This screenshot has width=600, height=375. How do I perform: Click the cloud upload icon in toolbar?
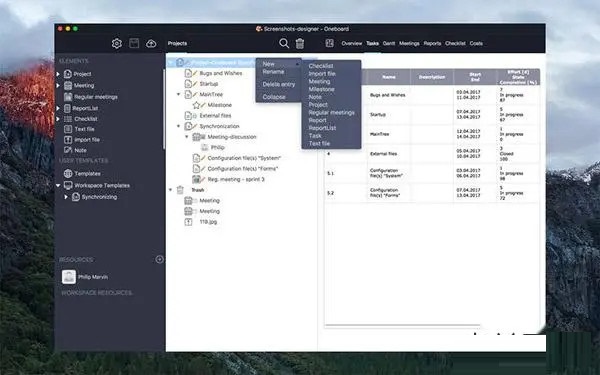click(151, 43)
